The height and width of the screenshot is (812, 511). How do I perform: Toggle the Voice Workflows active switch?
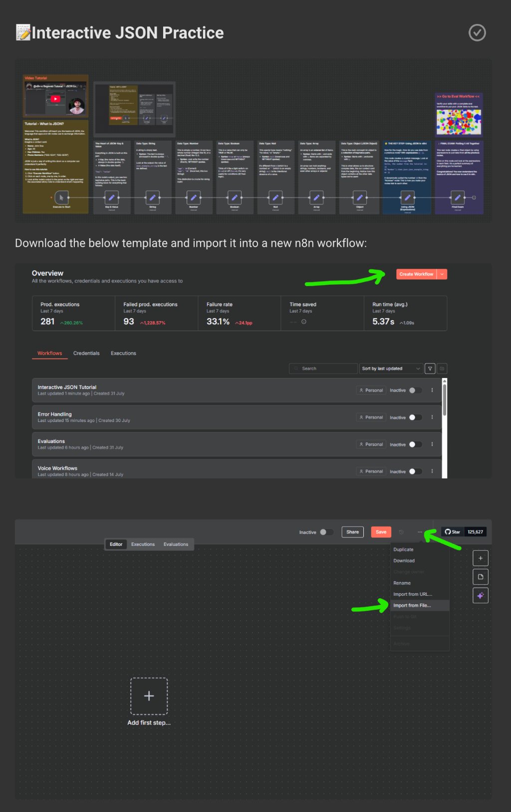(415, 471)
